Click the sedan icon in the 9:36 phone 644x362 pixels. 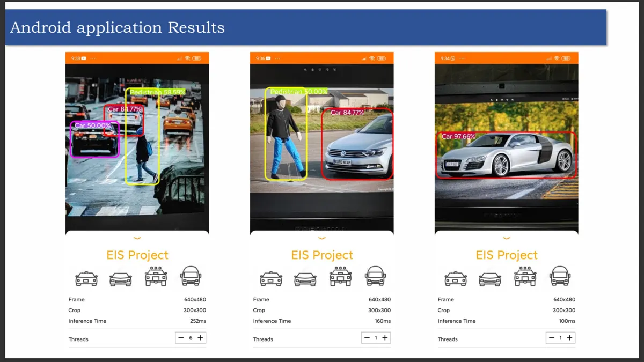[305, 279]
